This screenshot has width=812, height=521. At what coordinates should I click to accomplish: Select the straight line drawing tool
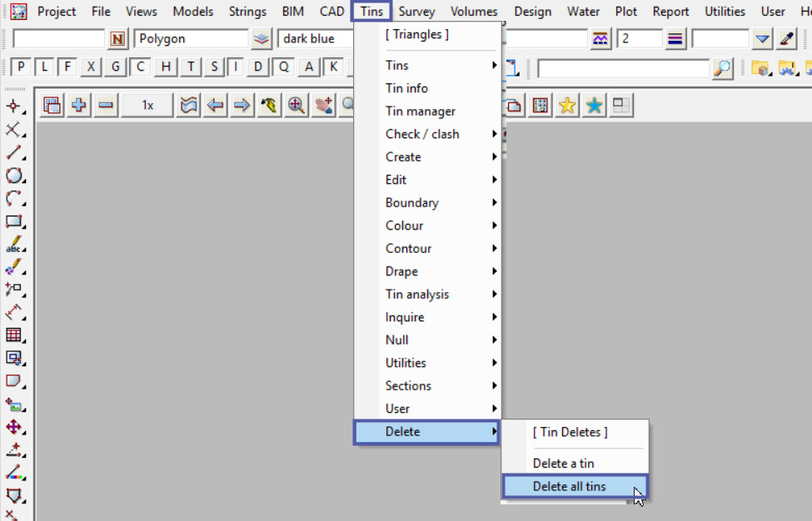[x=13, y=152]
